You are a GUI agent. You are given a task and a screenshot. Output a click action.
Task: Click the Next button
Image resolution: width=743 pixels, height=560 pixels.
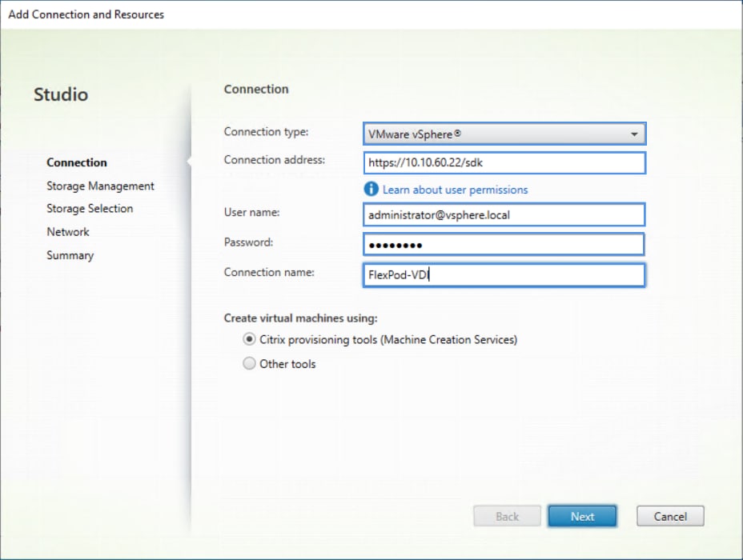click(x=582, y=517)
